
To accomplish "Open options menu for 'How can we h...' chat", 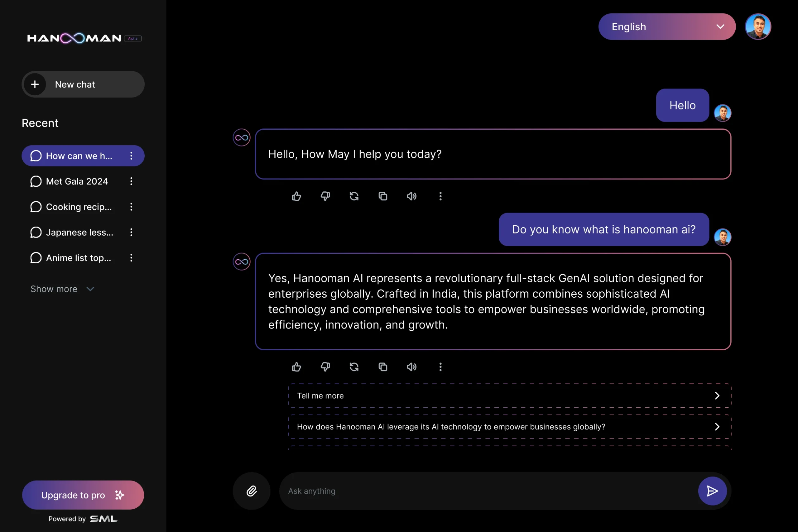I will (x=131, y=156).
